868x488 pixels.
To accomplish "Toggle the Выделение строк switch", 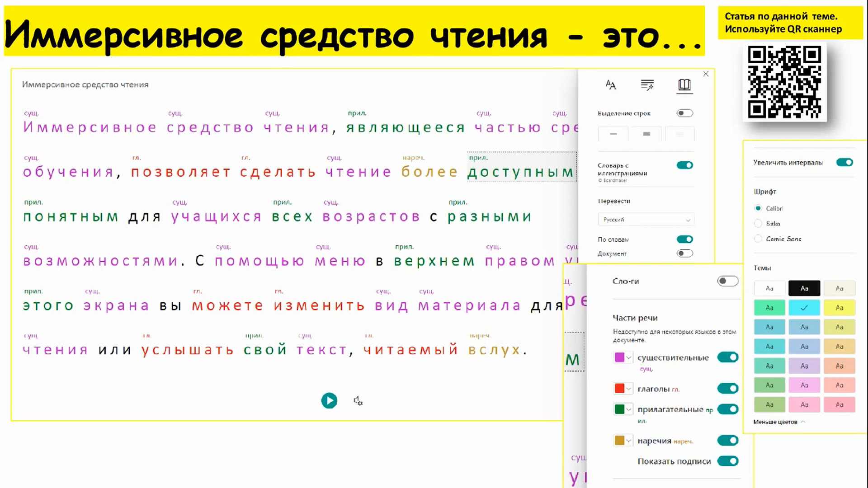I will click(x=684, y=113).
